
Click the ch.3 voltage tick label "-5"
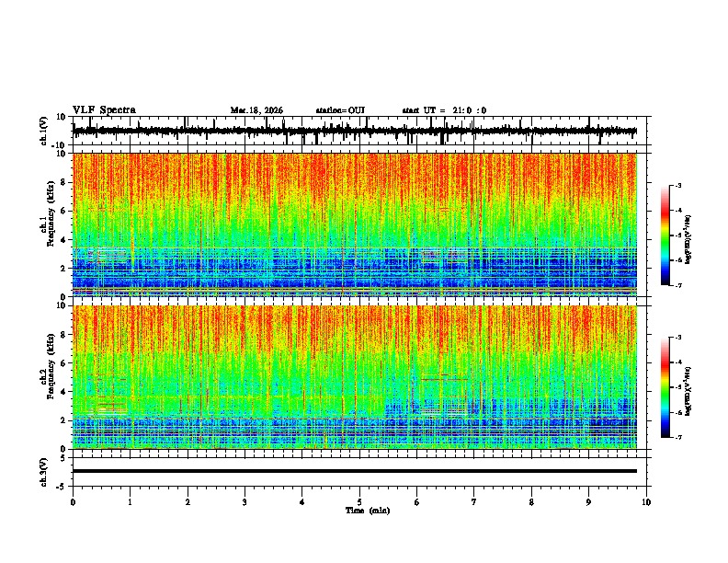tap(62, 487)
